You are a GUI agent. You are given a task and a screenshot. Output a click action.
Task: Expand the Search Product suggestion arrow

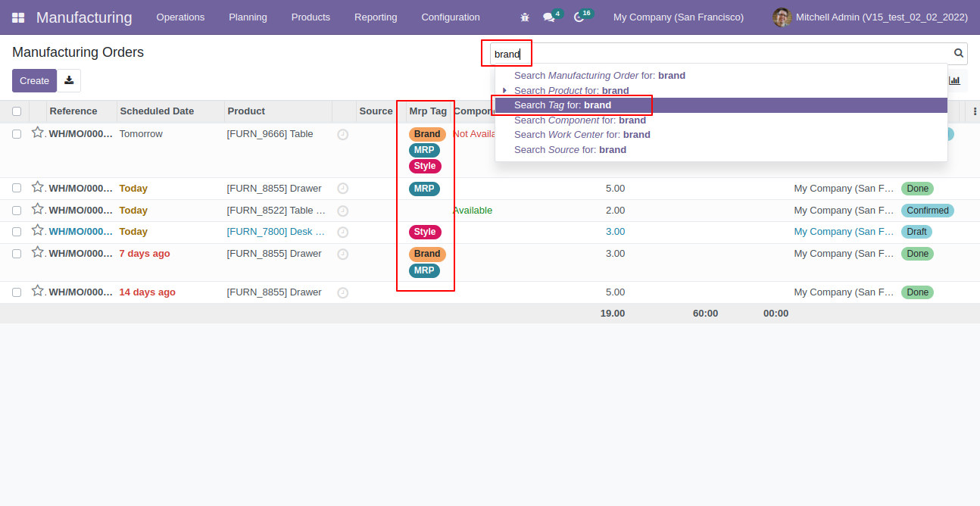click(504, 90)
